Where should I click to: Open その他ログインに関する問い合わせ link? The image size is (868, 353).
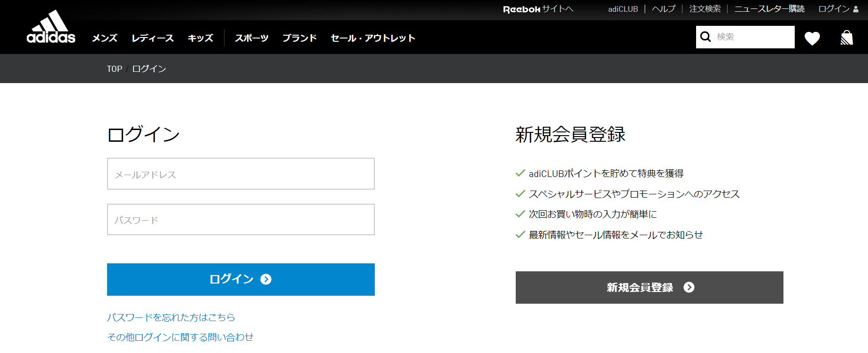[180, 337]
